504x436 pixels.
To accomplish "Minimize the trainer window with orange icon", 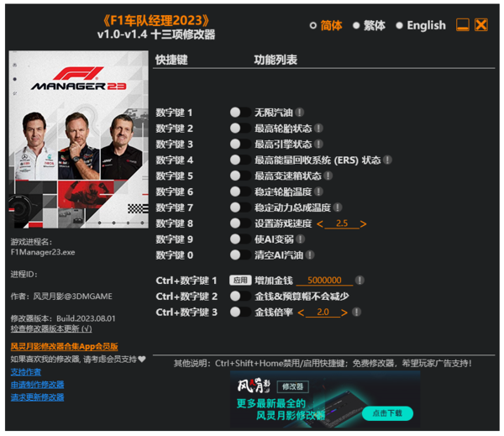I will (x=463, y=24).
